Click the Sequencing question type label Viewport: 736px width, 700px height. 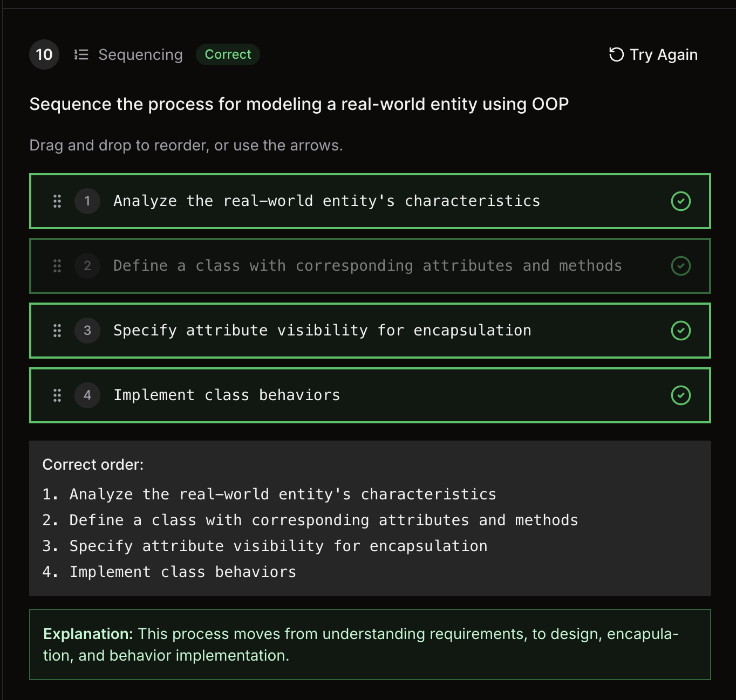pyautogui.click(x=140, y=54)
